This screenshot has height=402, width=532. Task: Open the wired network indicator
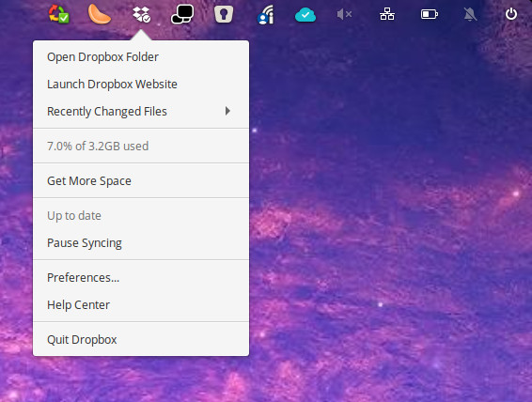[387, 14]
